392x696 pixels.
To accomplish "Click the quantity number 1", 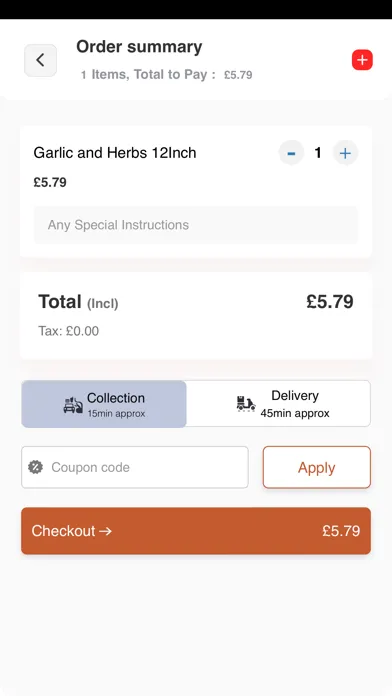I will pyautogui.click(x=318, y=153).
